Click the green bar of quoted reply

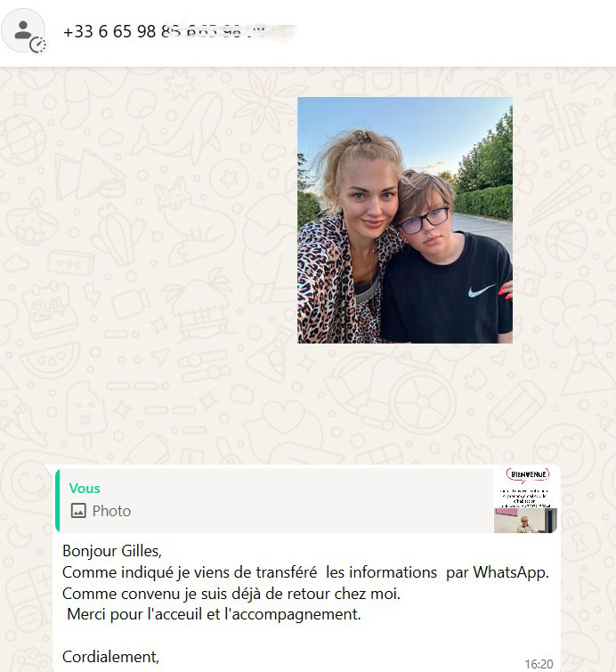point(58,500)
